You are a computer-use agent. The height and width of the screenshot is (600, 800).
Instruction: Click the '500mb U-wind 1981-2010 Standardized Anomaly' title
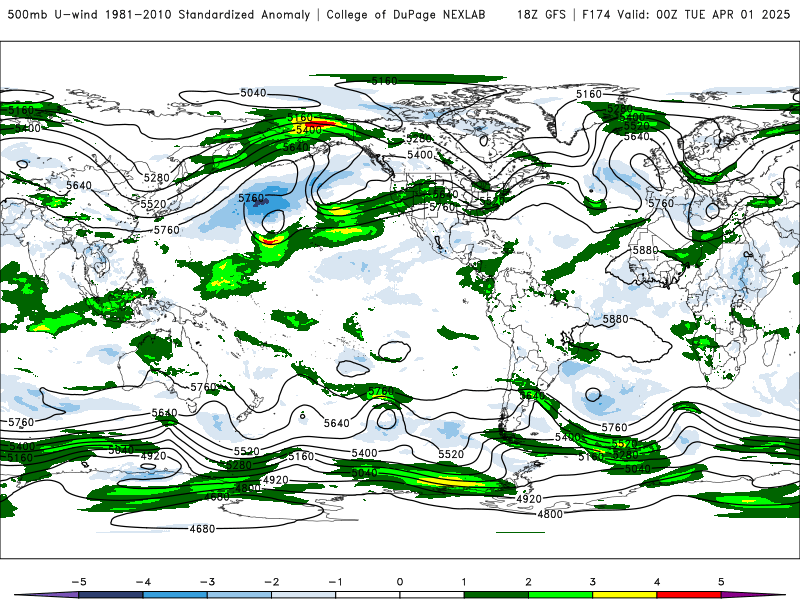(159, 14)
